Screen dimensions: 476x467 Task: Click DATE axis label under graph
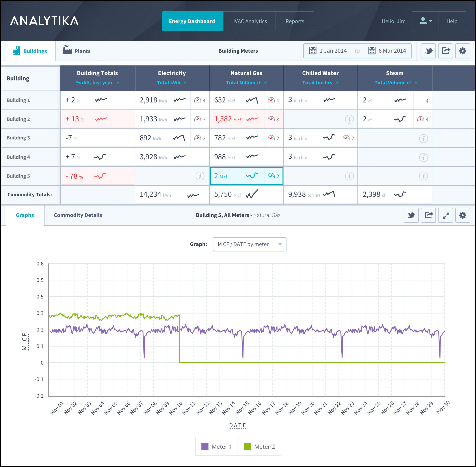(x=238, y=425)
